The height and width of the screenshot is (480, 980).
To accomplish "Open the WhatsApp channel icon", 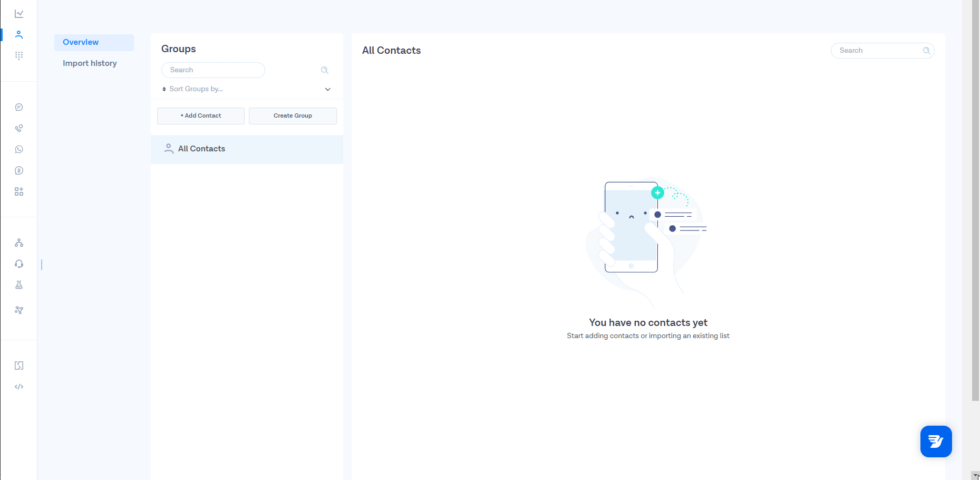I will 19,149.
